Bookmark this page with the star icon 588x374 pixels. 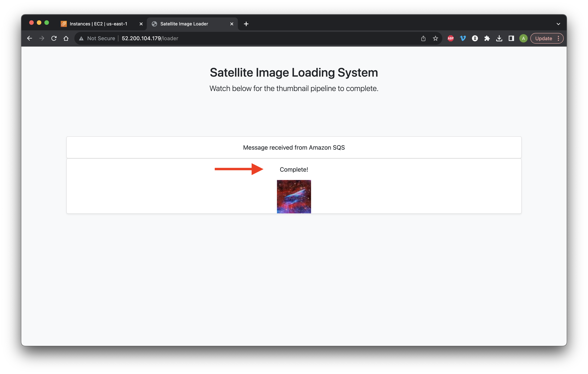coord(435,38)
